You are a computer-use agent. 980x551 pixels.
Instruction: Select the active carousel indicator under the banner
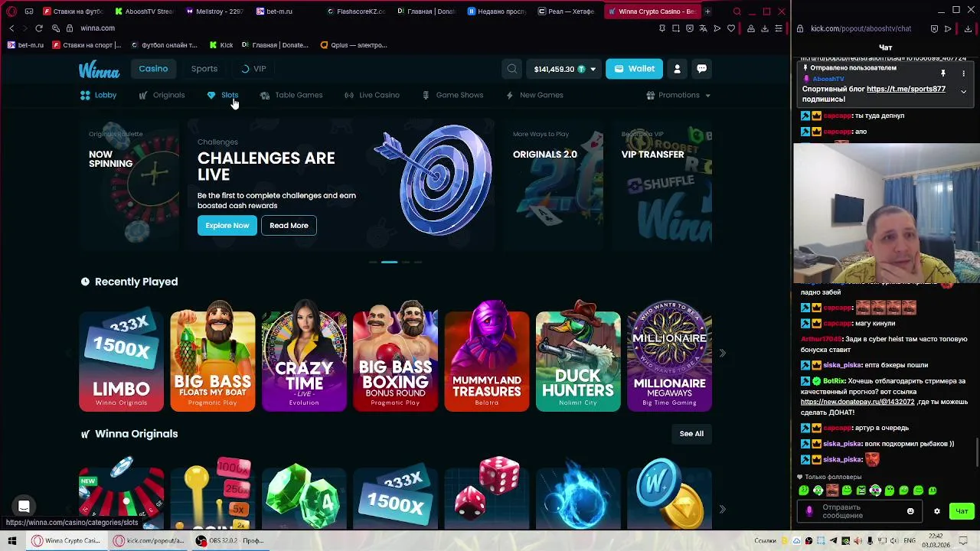tap(389, 262)
